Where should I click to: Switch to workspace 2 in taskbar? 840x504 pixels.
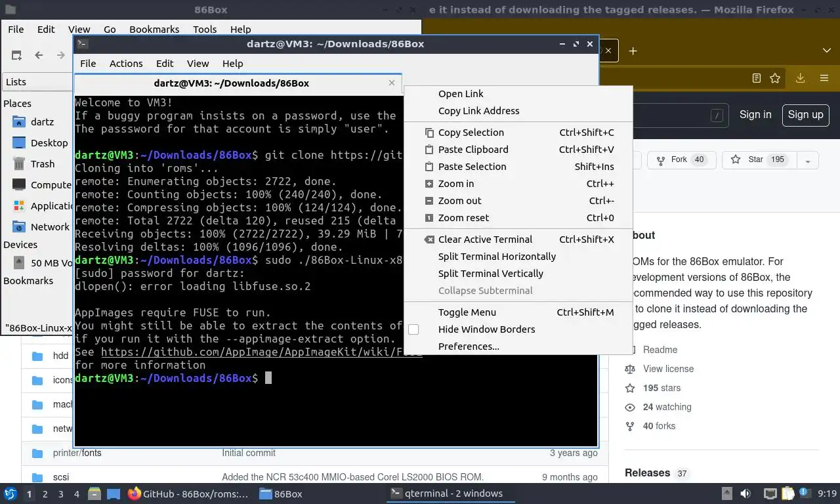tap(45, 493)
